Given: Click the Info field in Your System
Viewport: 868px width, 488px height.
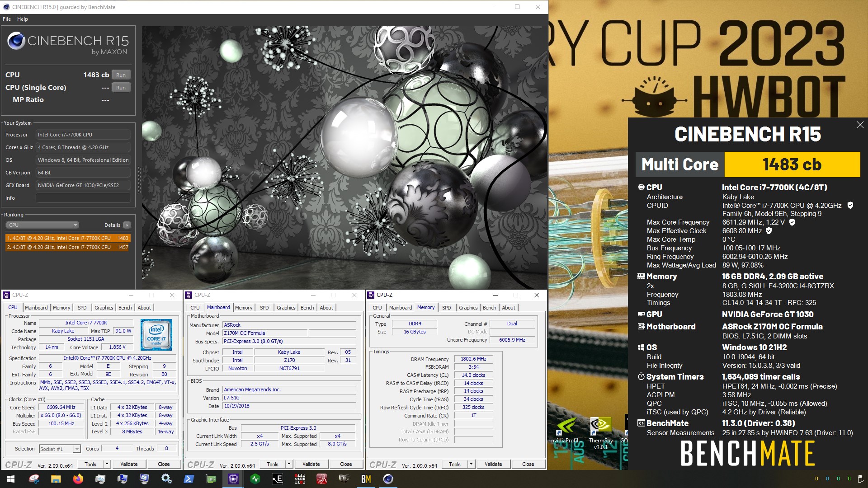Looking at the screenshot, I should (83, 198).
